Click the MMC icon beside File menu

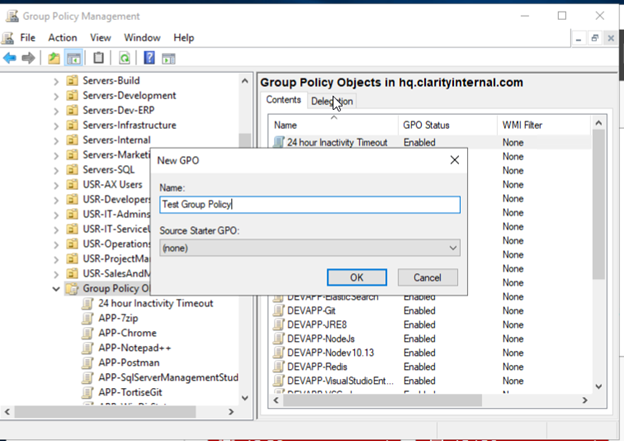click(8, 38)
